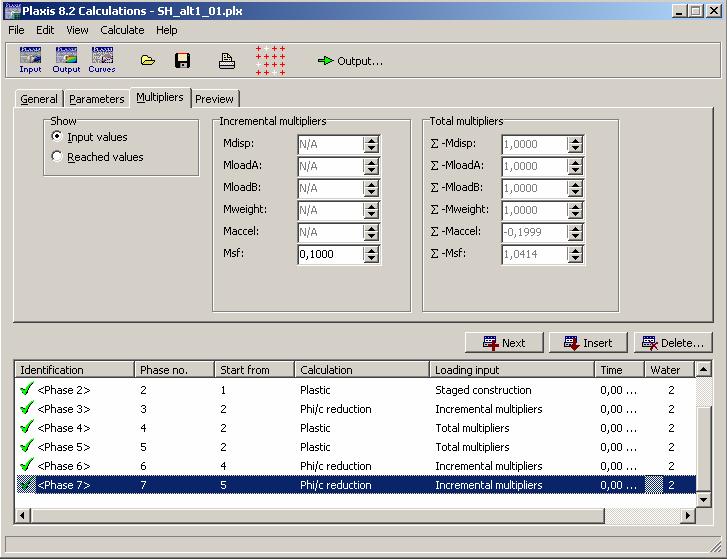Select the highlighted <Phase 7> row
The height and width of the screenshot is (559, 727).
(x=355, y=484)
